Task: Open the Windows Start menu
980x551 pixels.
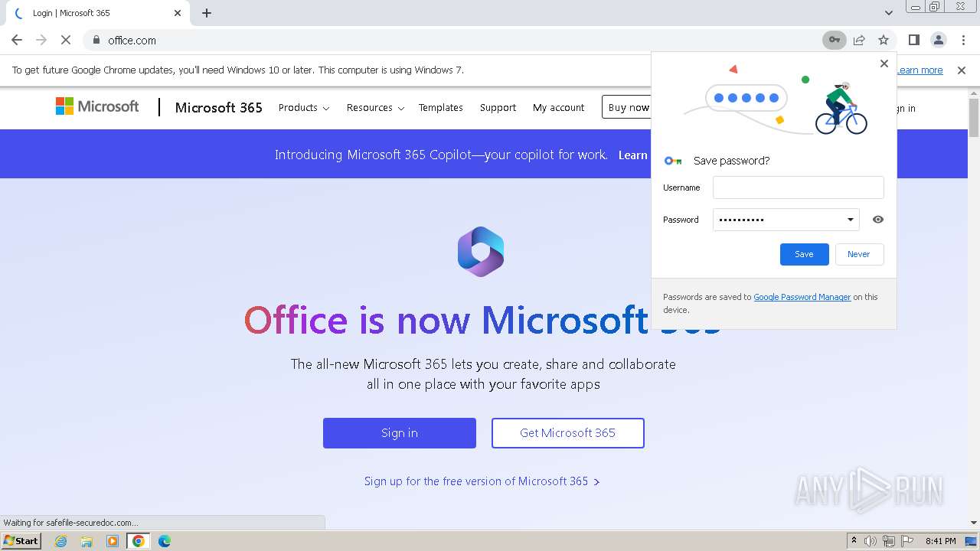Action: (x=21, y=541)
